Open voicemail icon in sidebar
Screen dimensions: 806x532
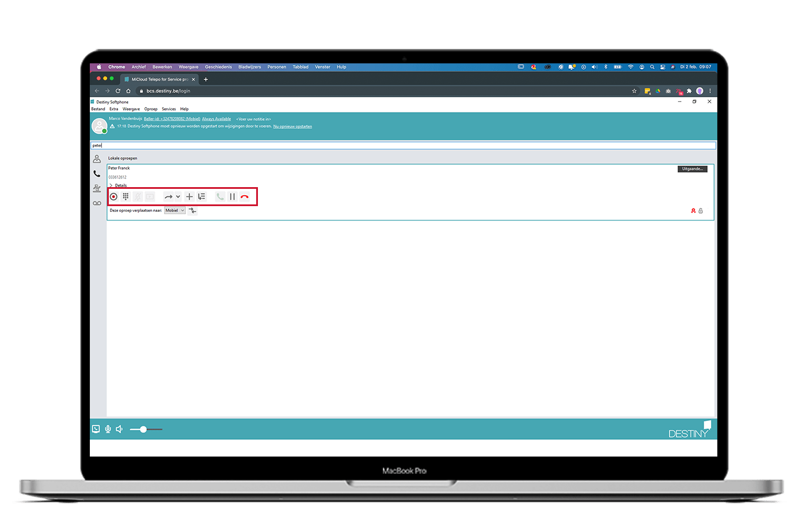coord(97,203)
